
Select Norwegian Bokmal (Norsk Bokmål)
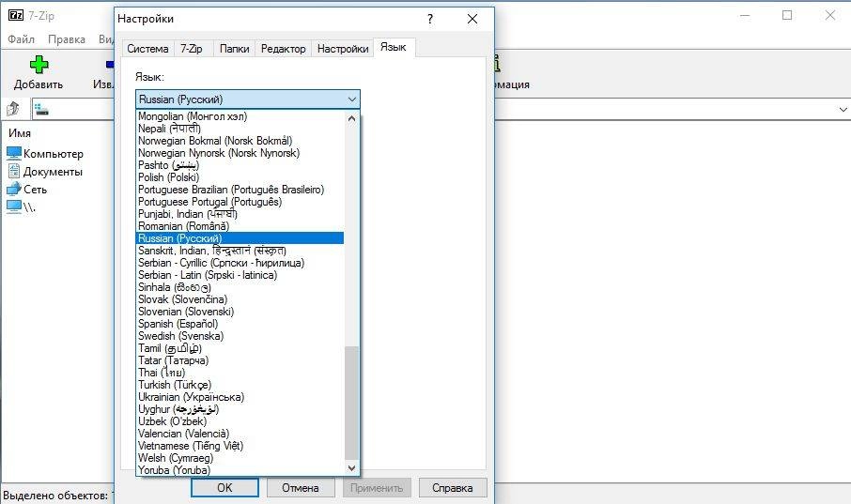tap(240, 141)
